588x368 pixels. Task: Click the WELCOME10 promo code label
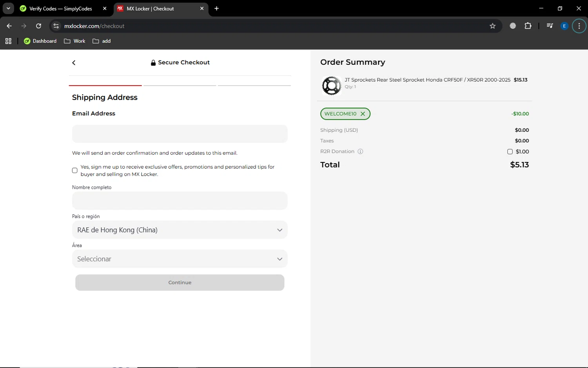[340, 114]
